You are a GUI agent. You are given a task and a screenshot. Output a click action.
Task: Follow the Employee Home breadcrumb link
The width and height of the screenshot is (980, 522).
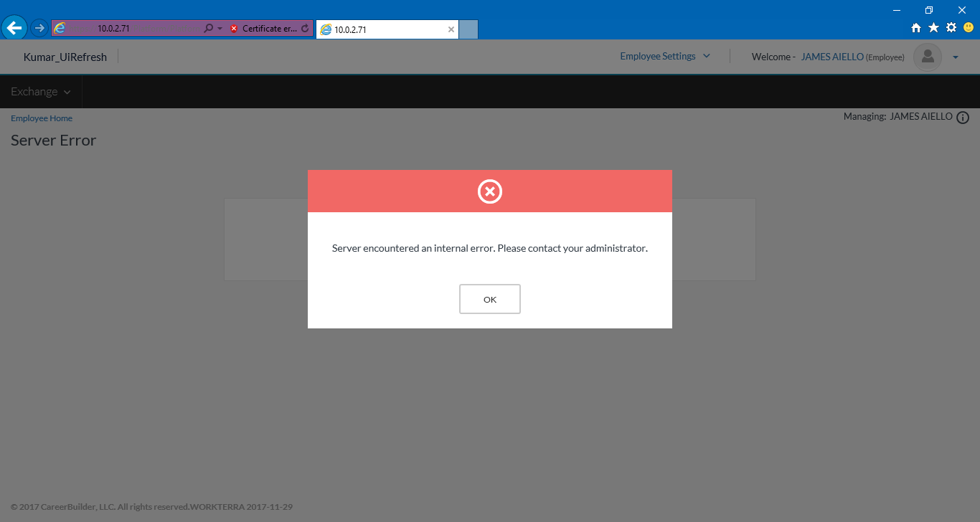tap(42, 118)
